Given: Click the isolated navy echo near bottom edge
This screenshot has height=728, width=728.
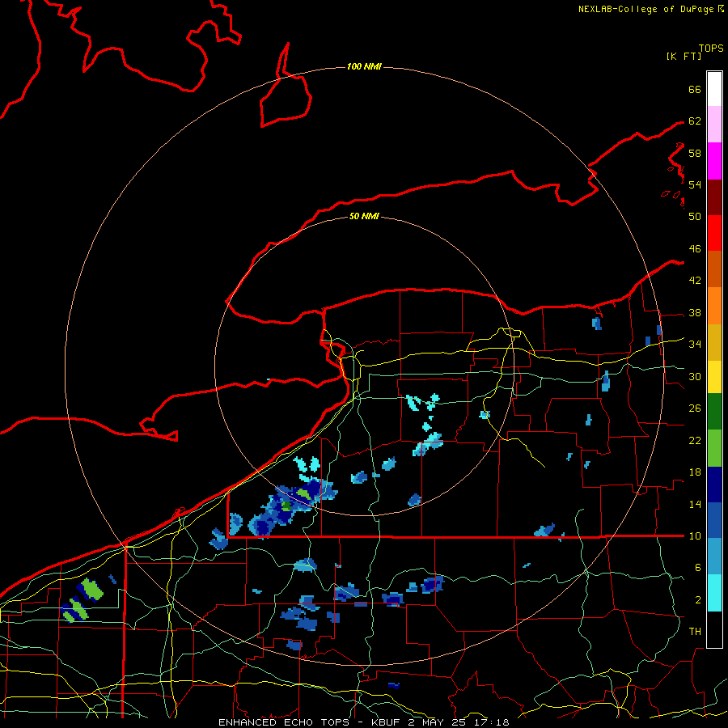Looking at the screenshot, I should pyautogui.click(x=393, y=685).
